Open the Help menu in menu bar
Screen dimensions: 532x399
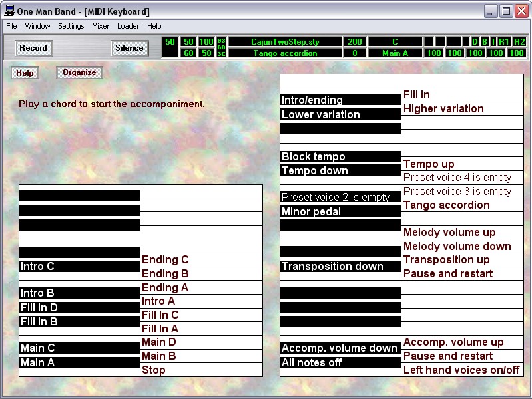point(154,26)
